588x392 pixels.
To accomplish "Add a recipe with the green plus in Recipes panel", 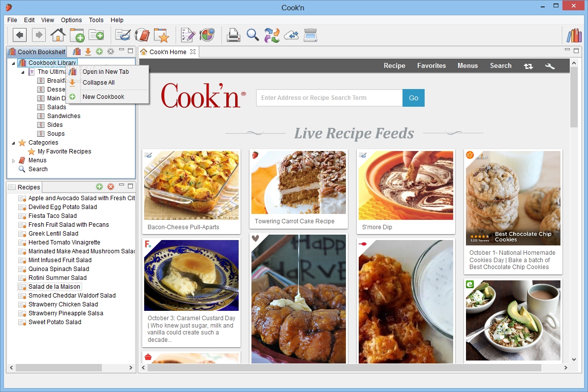I will coord(99,186).
